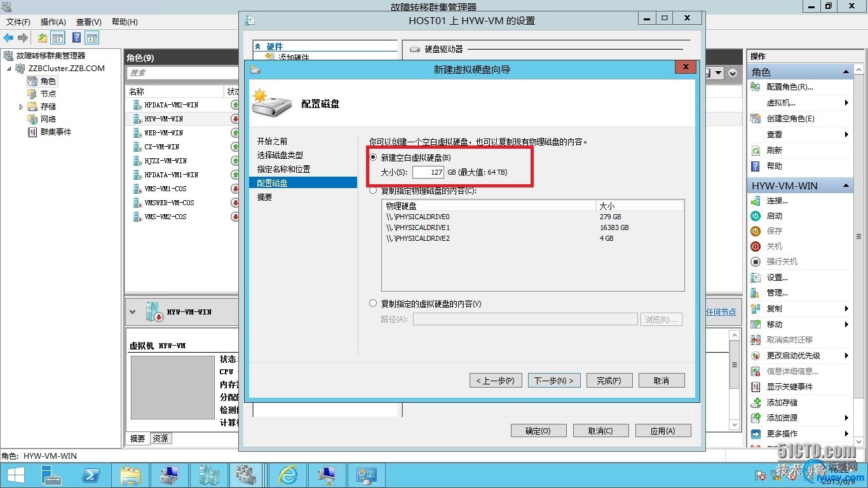Image resolution: width=868 pixels, height=488 pixels.
Task: Click the wizard 取消 button
Action: tap(661, 381)
